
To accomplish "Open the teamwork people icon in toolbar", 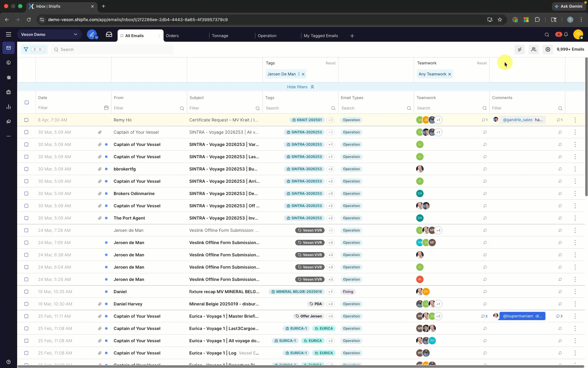I will pos(534,49).
